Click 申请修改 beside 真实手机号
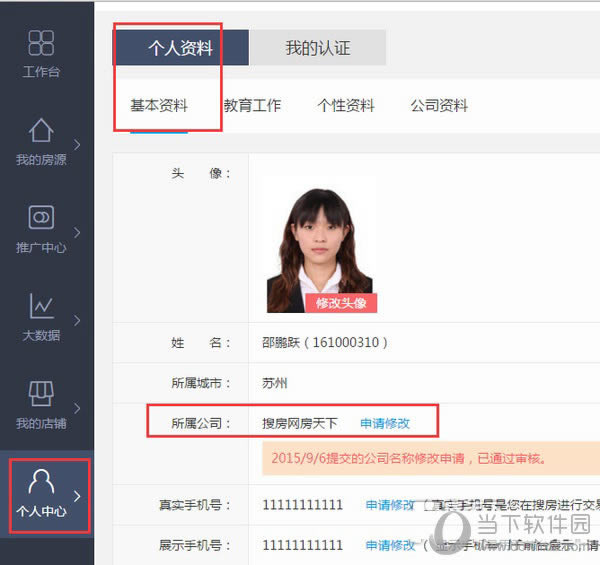The height and width of the screenshot is (565, 600). coord(390,505)
